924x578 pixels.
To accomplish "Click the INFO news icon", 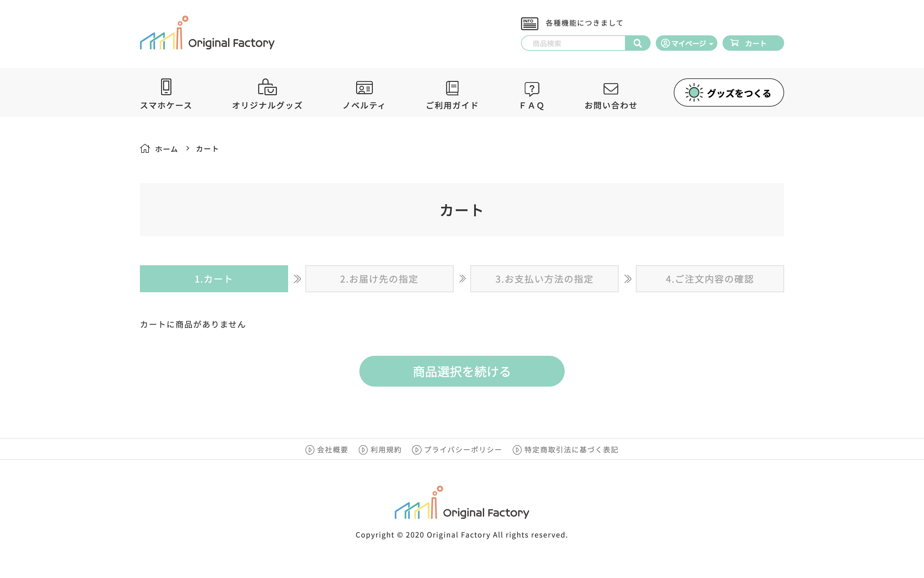I will tap(529, 23).
